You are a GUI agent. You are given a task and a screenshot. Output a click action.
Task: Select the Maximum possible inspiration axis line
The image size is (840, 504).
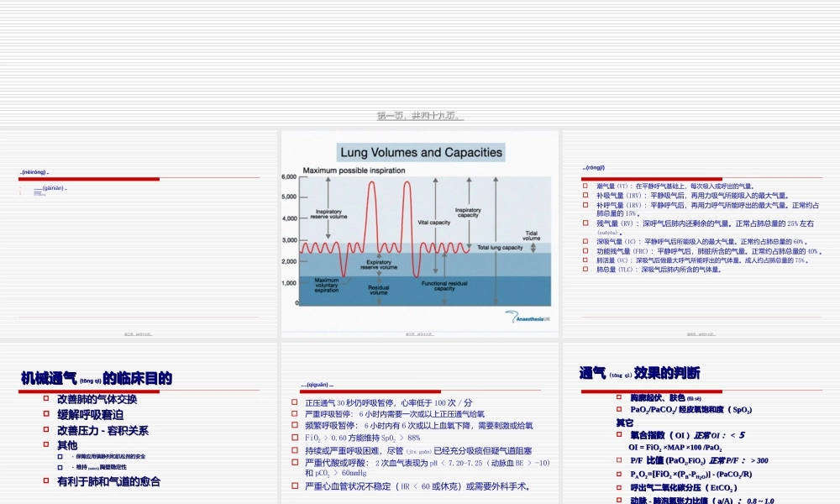coord(354,171)
